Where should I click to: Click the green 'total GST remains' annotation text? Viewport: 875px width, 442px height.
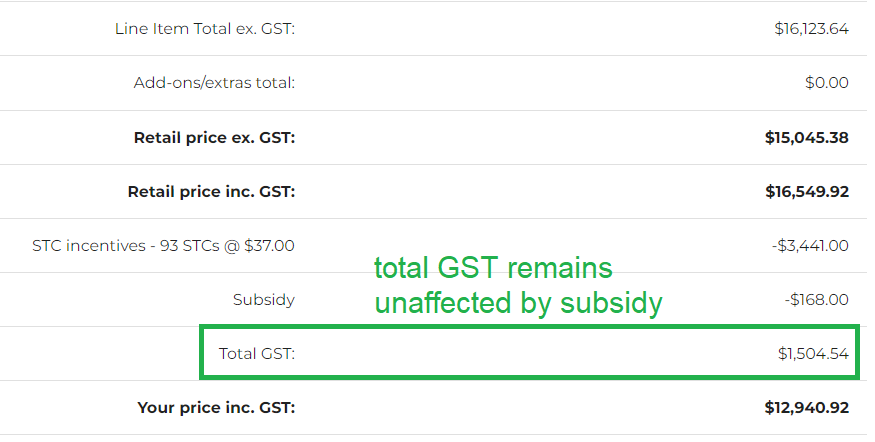point(493,268)
